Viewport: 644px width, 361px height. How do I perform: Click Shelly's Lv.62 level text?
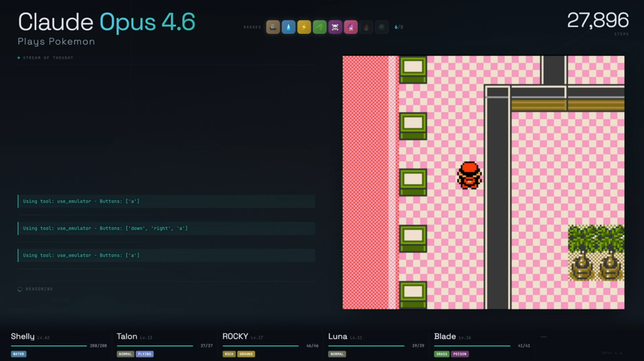[x=43, y=338]
